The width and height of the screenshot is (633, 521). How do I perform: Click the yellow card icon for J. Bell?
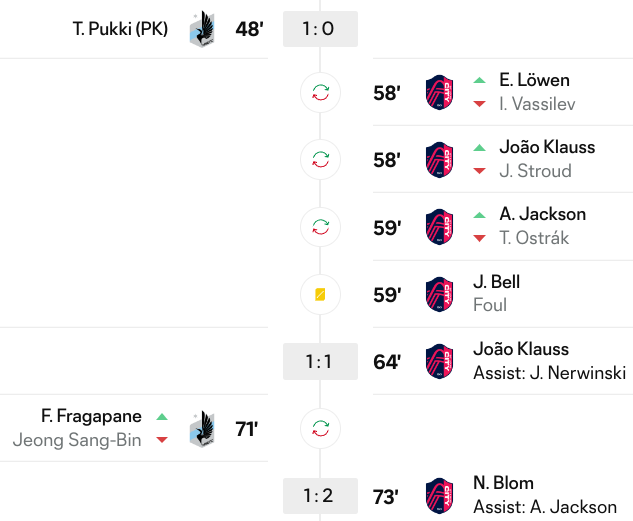pos(320,294)
